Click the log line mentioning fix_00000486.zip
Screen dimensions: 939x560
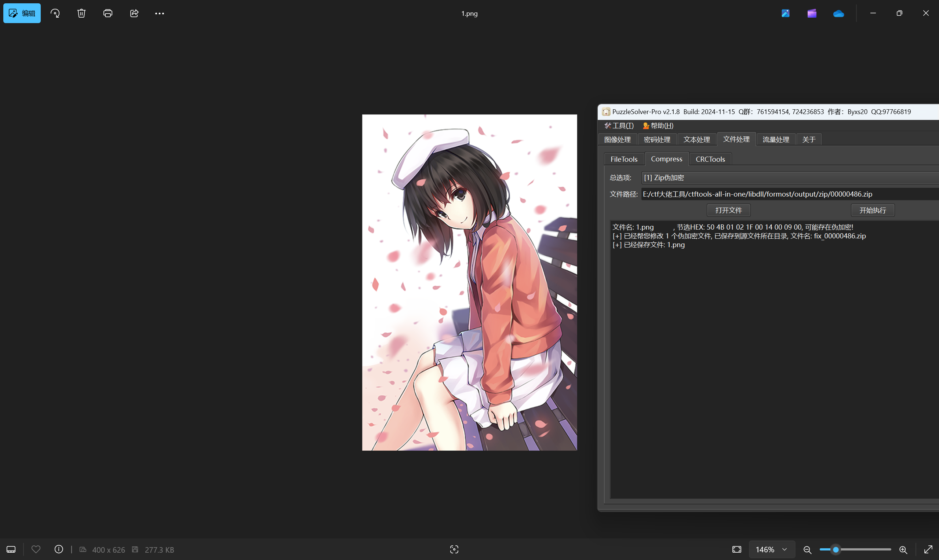pyautogui.click(x=739, y=236)
